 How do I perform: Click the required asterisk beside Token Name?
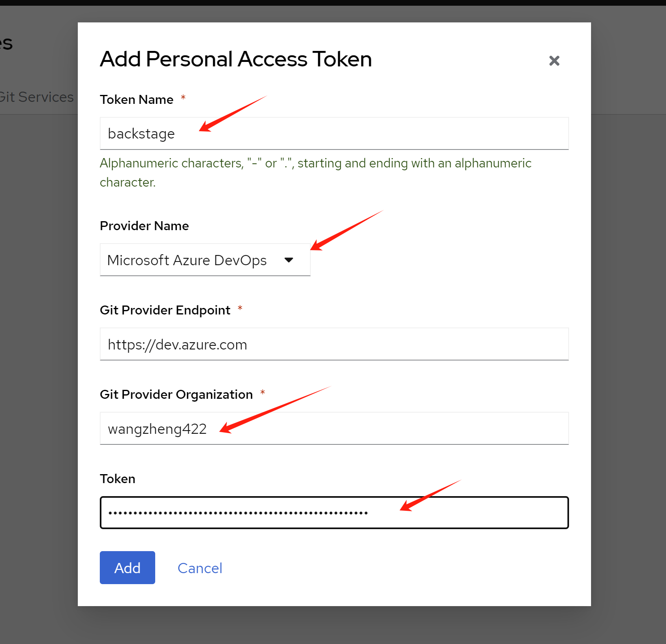coord(183,98)
